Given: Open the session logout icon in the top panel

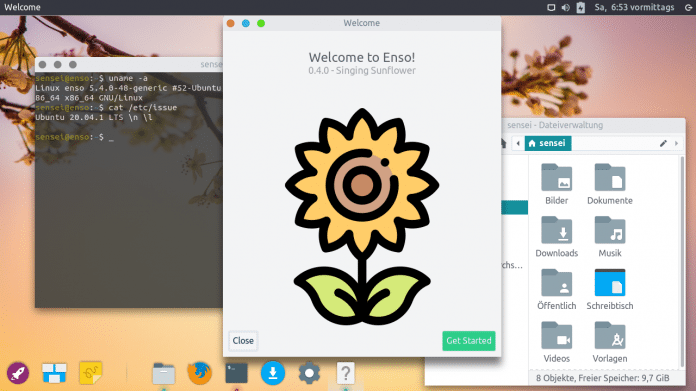Looking at the screenshot, I should tap(688, 8).
